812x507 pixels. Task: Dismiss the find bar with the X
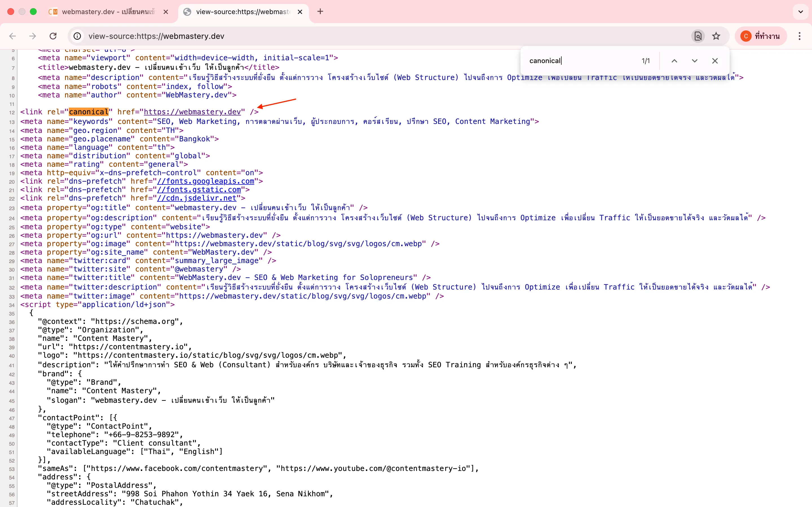(715, 61)
